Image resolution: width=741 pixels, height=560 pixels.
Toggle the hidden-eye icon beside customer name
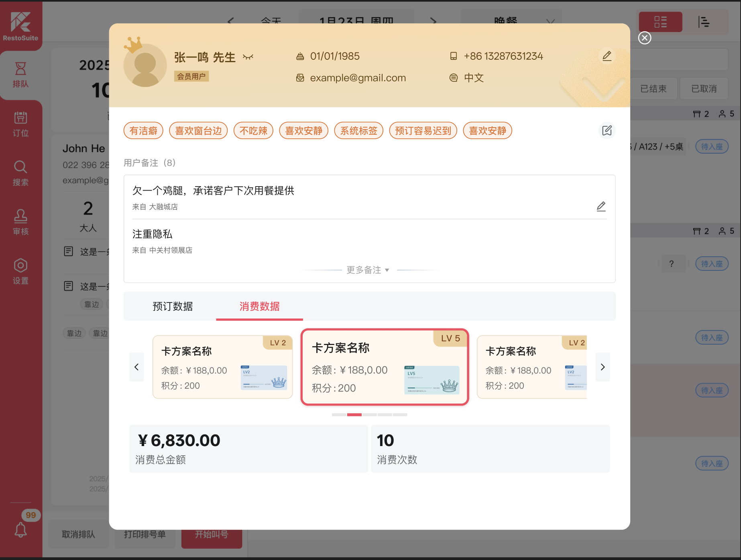coord(248,57)
